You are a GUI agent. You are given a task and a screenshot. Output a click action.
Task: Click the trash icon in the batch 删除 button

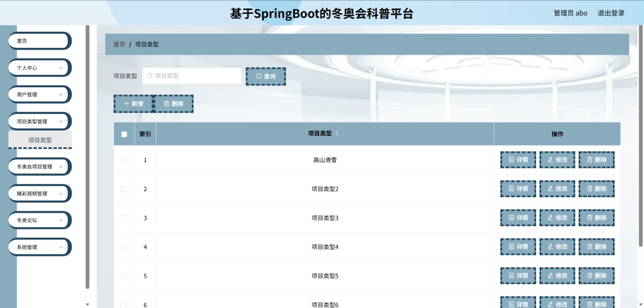tap(167, 104)
